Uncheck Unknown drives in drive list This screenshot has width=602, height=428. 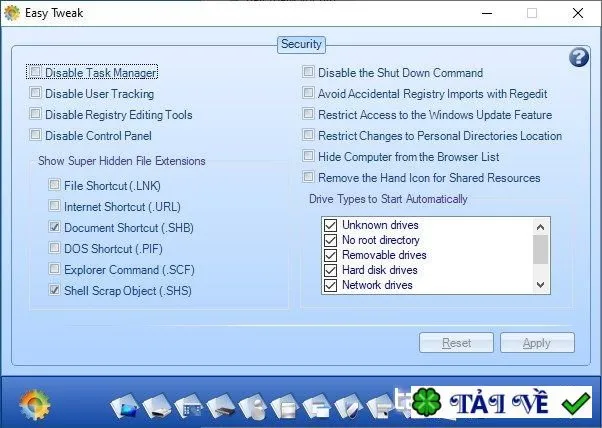pyautogui.click(x=331, y=225)
